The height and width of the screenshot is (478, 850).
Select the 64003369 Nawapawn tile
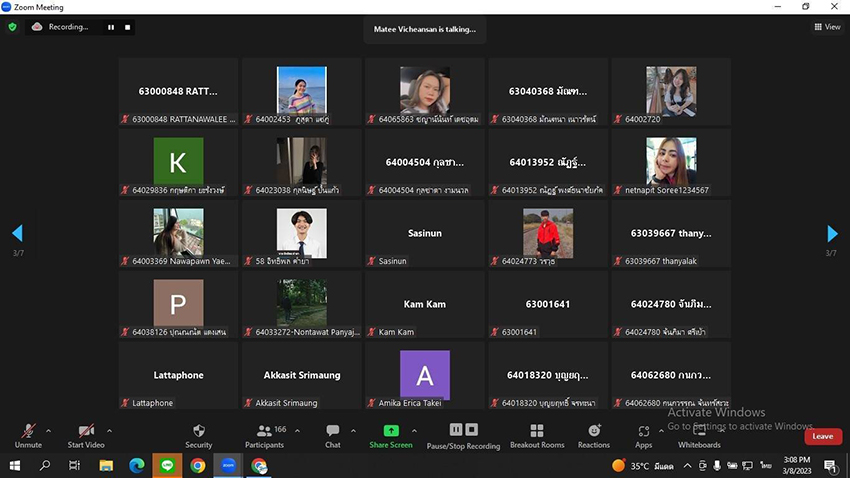[178, 234]
